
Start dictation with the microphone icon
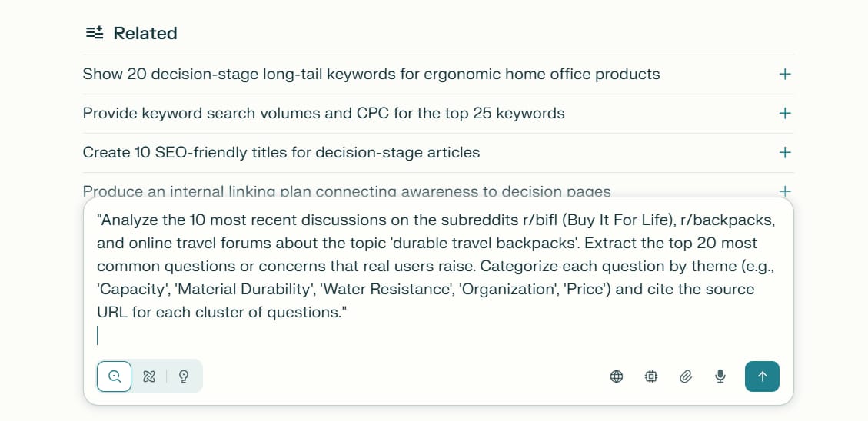720,376
